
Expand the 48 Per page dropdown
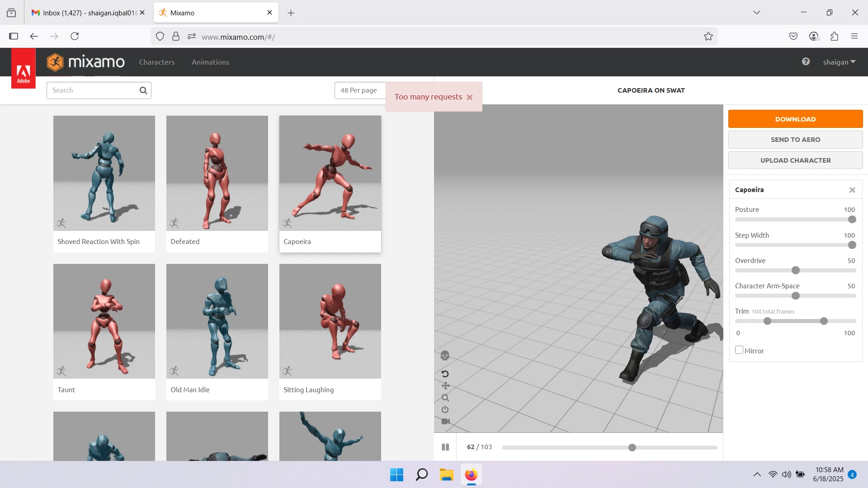point(359,90)
